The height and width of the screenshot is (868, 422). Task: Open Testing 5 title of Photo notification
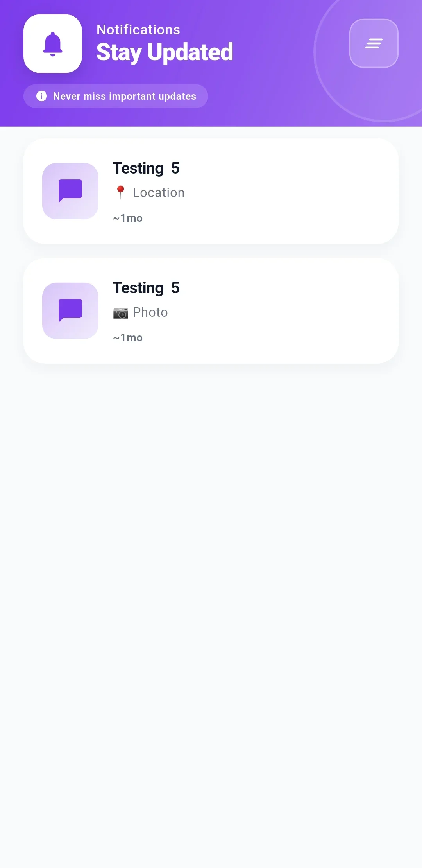(146, 288)
